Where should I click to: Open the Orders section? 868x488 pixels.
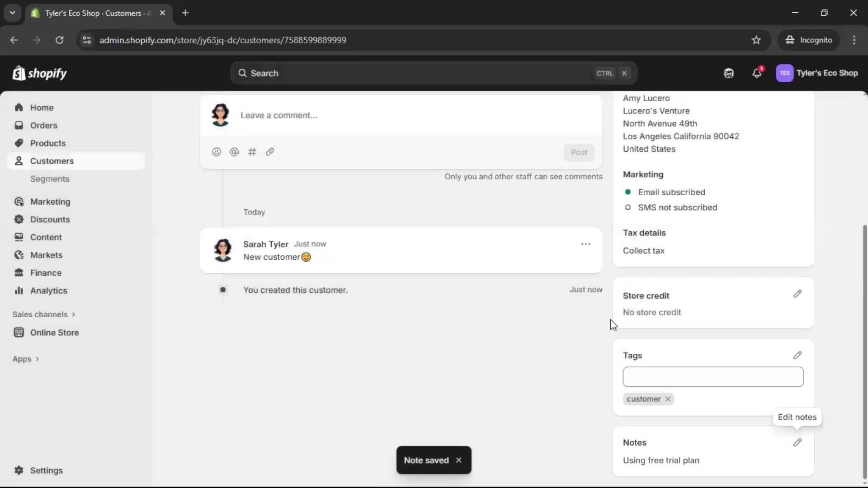pos(43,125)
